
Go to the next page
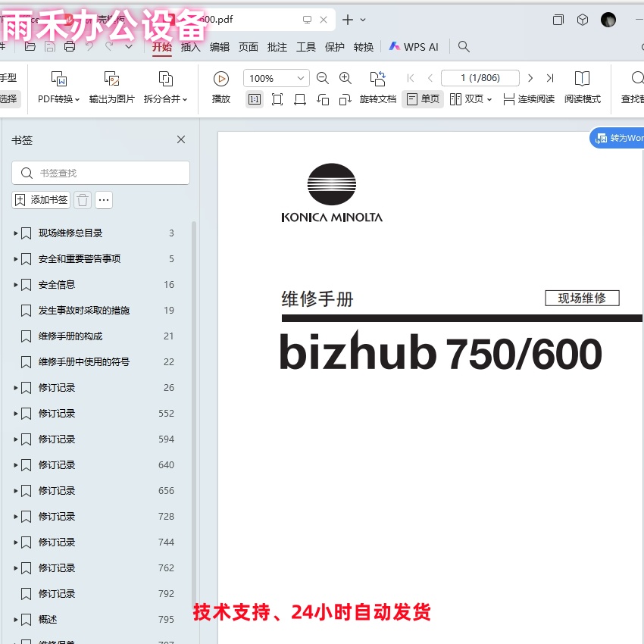point(530,78)
